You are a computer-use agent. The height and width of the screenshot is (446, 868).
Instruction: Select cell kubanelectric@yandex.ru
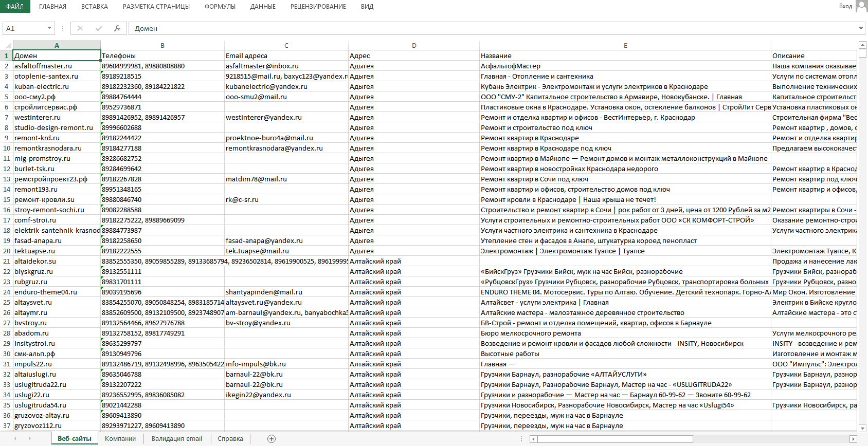(x=286, y=86)
